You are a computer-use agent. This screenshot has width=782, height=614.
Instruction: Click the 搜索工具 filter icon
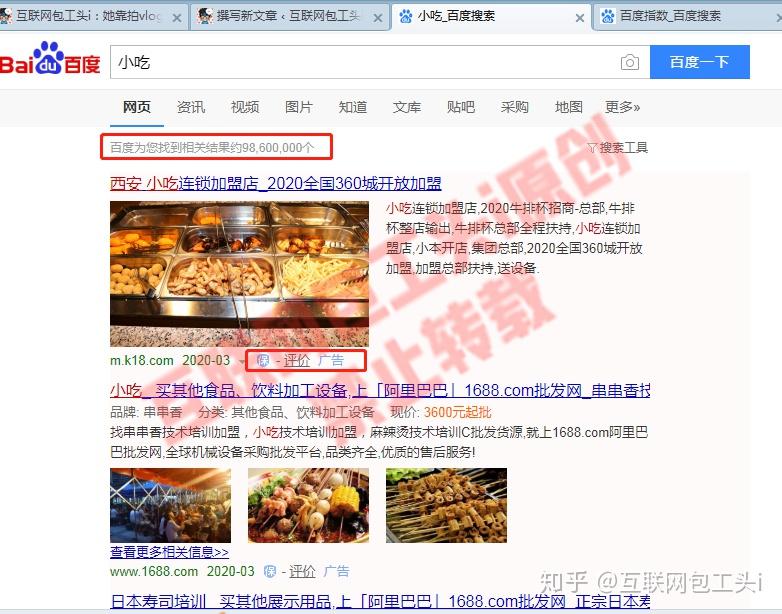pyautogui.click(x=591, y=148)
